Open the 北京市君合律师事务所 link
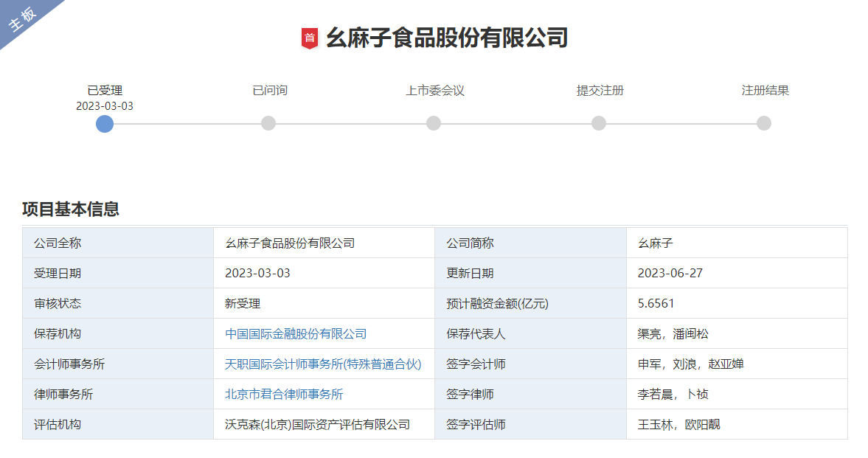868x458 pixels. pyautogui.click(x=284, y=395)
